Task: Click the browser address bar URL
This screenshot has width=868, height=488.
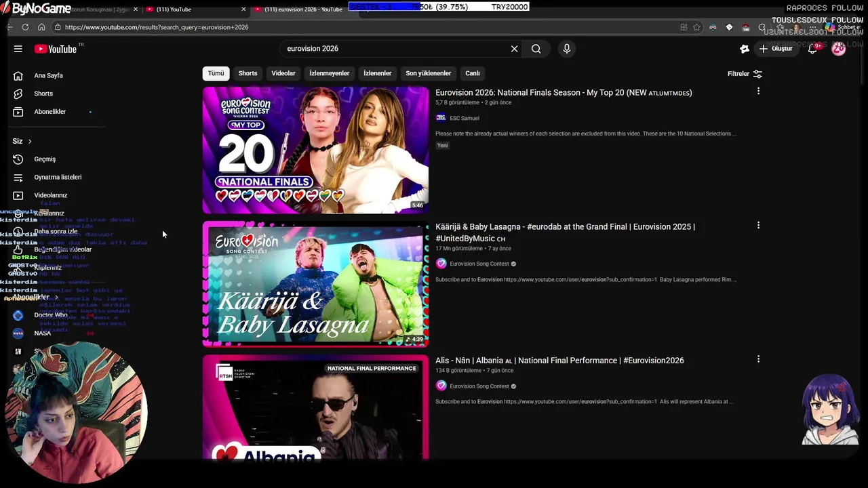Action: tap(157, 27)
